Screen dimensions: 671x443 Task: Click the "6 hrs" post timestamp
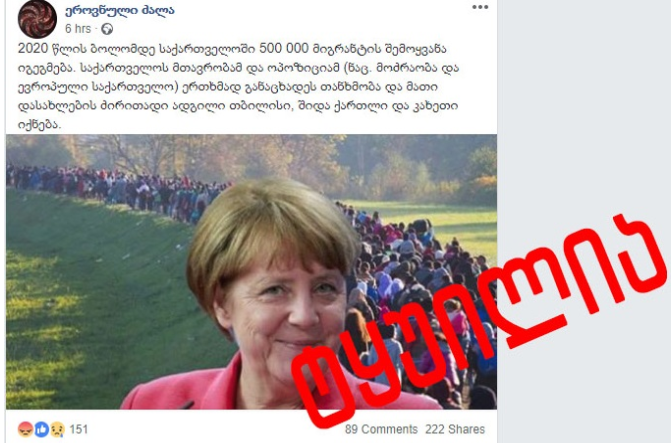tap(78, 29)
